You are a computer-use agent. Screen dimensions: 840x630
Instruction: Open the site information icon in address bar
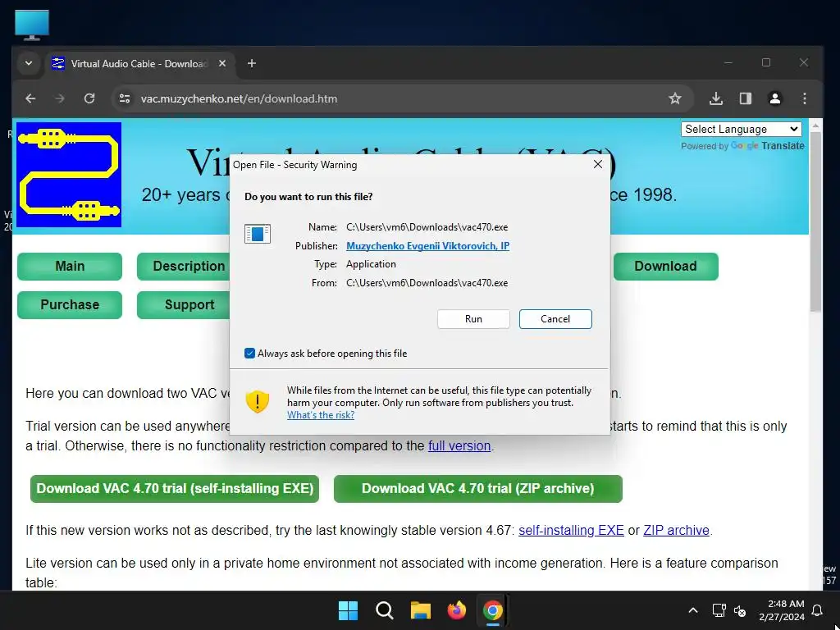pyautogui.click(x=125, y=98)
